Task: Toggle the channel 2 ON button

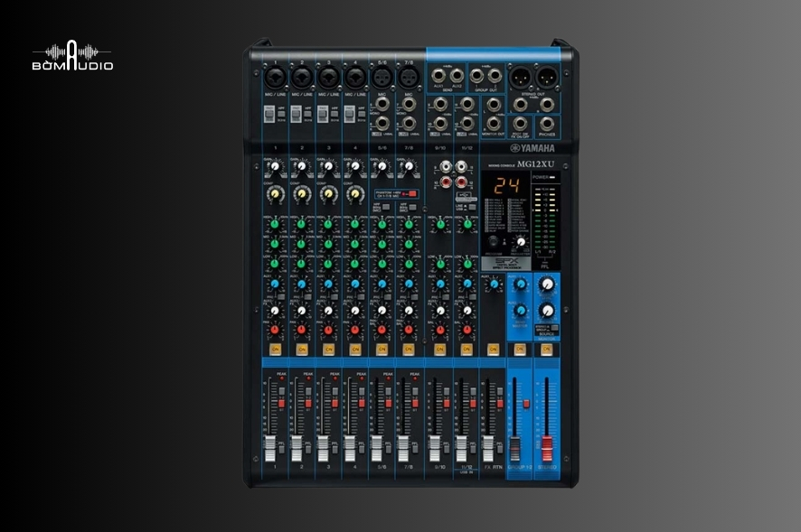Action: [302, 350]
